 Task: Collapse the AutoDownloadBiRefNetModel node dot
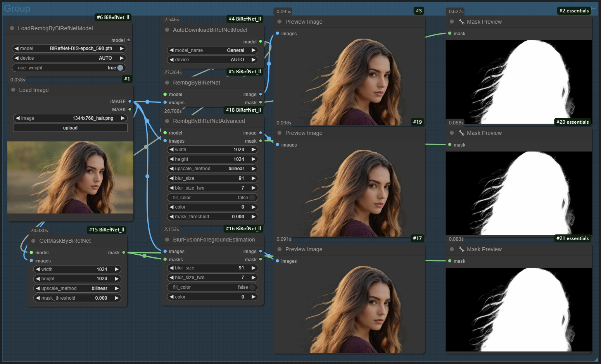[167, 30]
